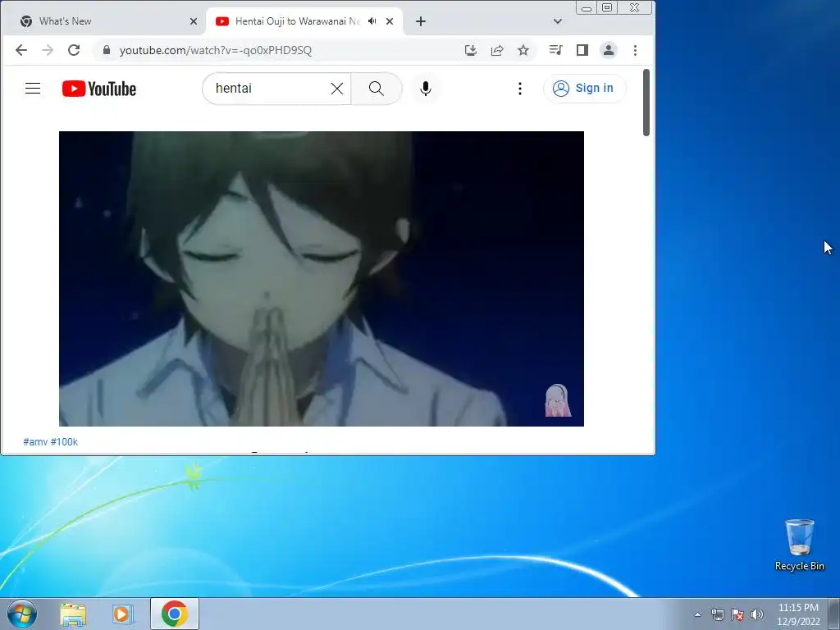The image size is (840, 630).
Task: Open Chrome's three-dot menu
Action: (x=635, y=50)
